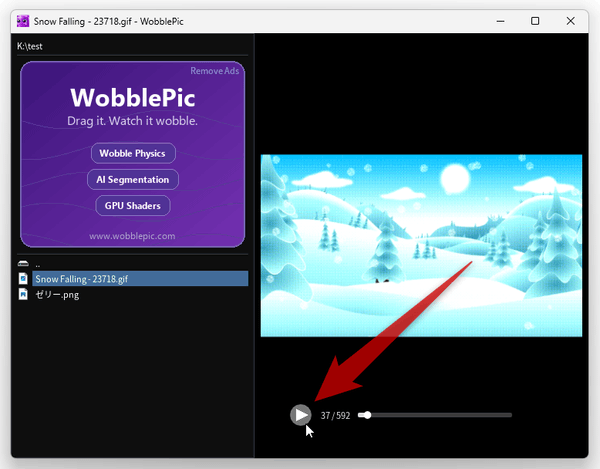This screenshot has height=469, width=600.
Task: Select Snow Falling - 23718.gif file
Action: point(140,279)
